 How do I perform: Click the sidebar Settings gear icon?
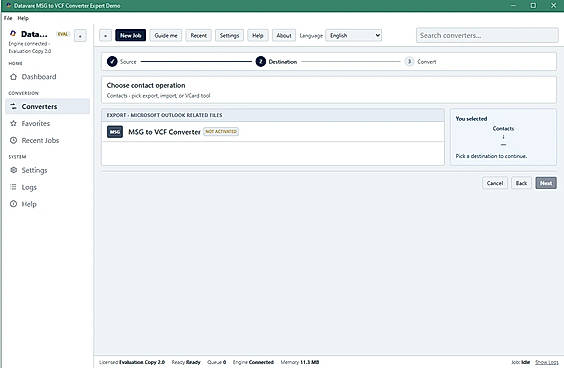click(13, 170)
